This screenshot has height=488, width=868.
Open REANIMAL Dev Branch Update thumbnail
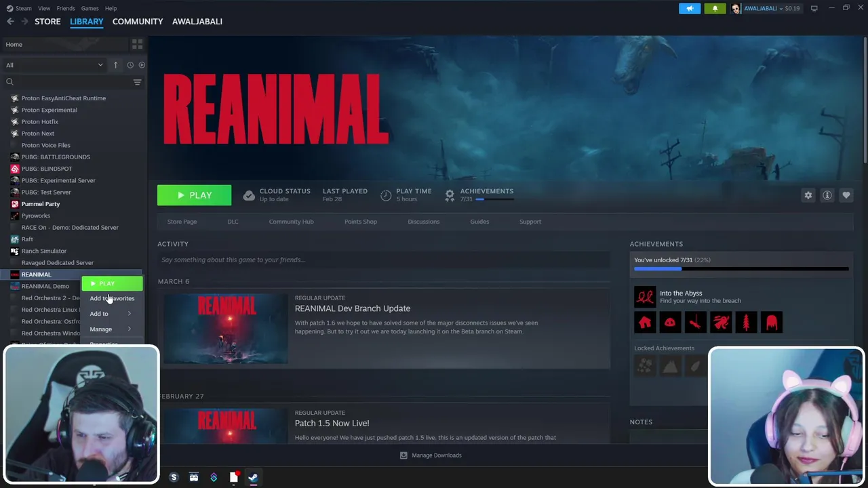click(x=226, y=329)
